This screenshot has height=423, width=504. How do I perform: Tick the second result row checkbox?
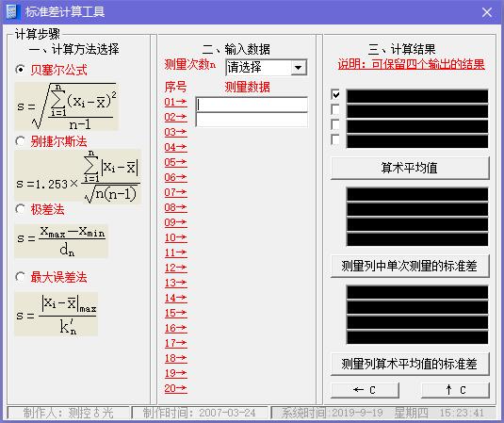(x=335, y=109)
